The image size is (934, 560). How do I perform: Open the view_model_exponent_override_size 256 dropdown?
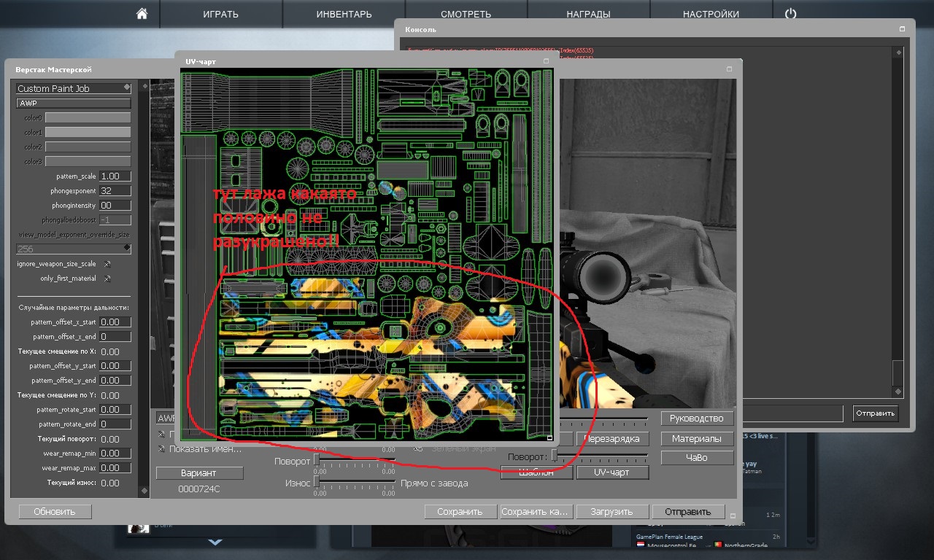click(x=74, y=249)
